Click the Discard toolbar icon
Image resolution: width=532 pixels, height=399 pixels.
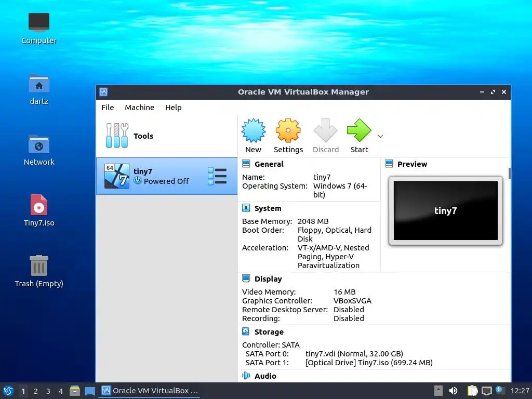325,130
